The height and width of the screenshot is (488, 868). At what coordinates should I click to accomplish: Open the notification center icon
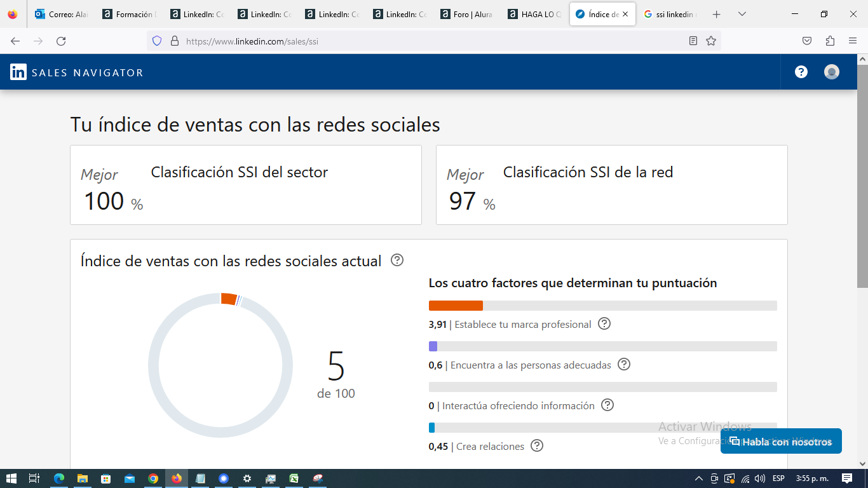click(847, 478)
